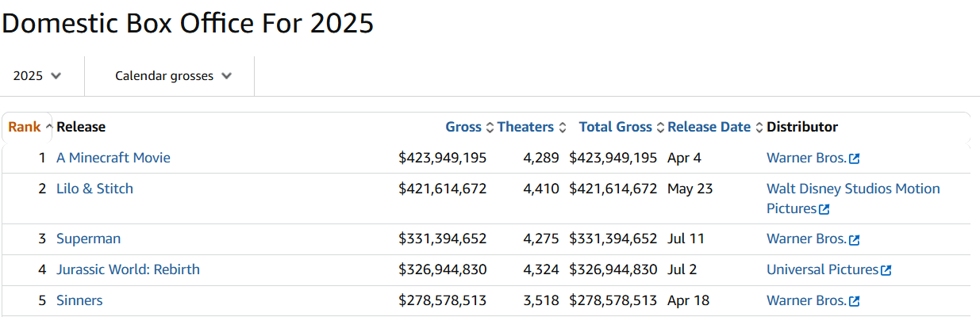
Task: Select the $423,949,195 gross for Minecraft
Action: (442, 158)
